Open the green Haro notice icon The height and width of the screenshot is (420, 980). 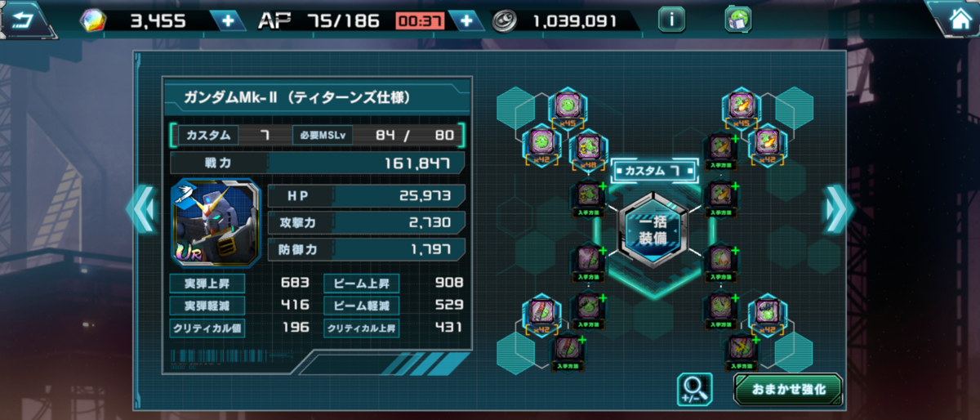point(738,20)
